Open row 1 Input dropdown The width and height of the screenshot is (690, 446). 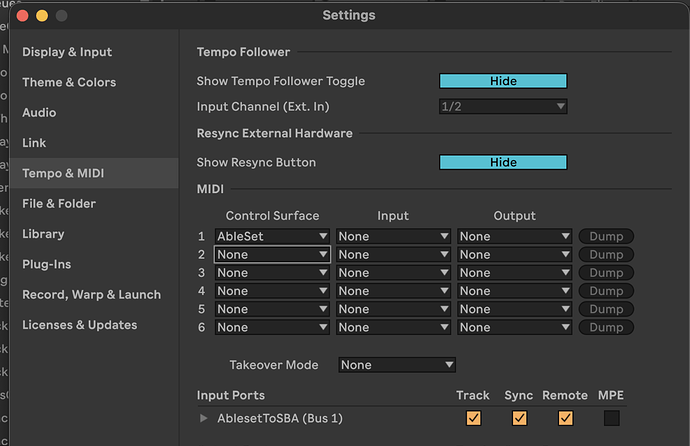tap(393, 236)
